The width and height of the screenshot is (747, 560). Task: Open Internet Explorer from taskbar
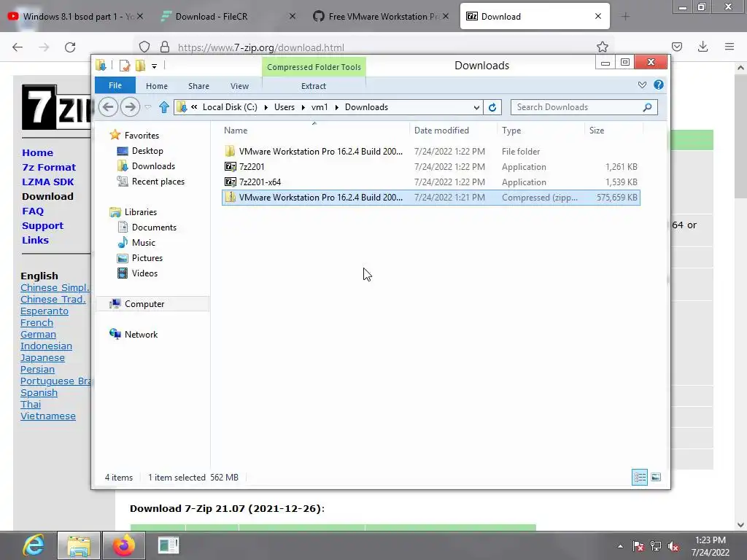(34, 545)
